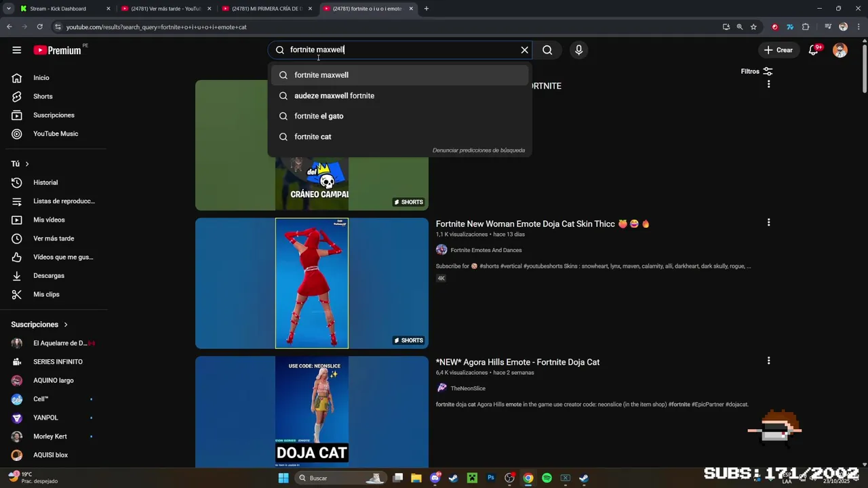Open the YouTube hamburger guide menu
This screenshot has height=488, width=868.
16,50
